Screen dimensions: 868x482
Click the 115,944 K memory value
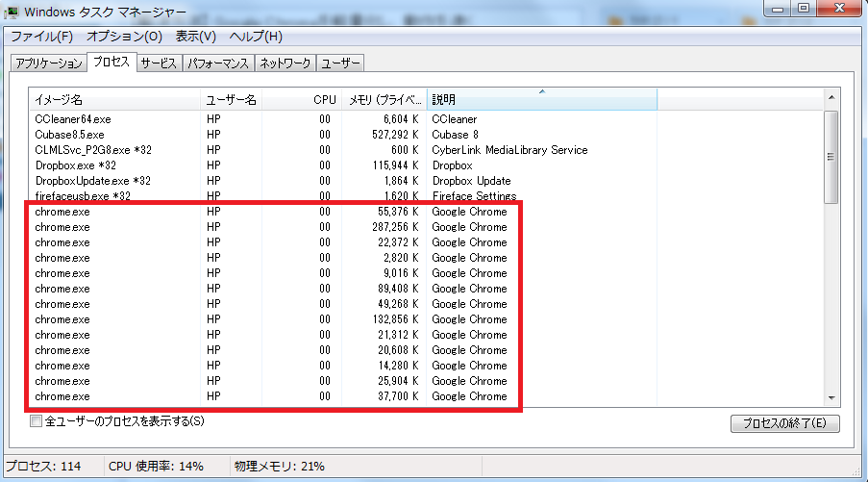pyautogui.click(x=395, y=165)
